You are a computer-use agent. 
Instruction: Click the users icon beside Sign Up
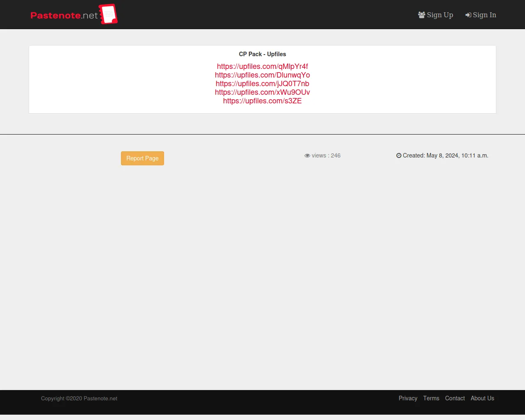(421, 15)
